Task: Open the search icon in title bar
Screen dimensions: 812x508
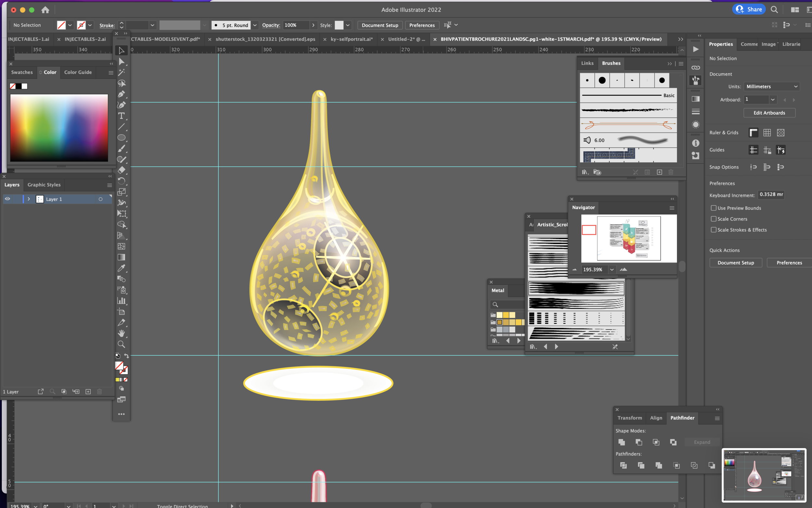Action: (x=774, y=9)
